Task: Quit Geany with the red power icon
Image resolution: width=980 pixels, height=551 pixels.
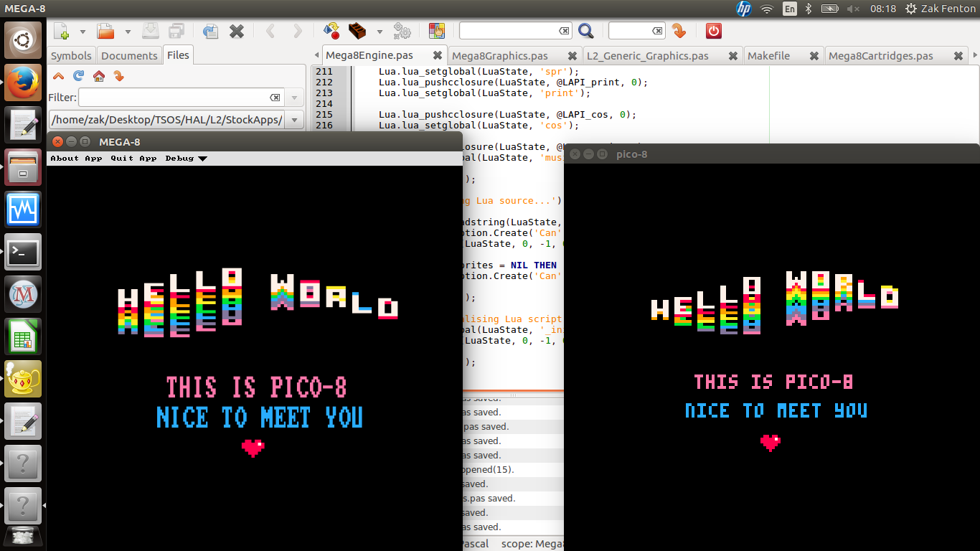Action: pos(713,31)
